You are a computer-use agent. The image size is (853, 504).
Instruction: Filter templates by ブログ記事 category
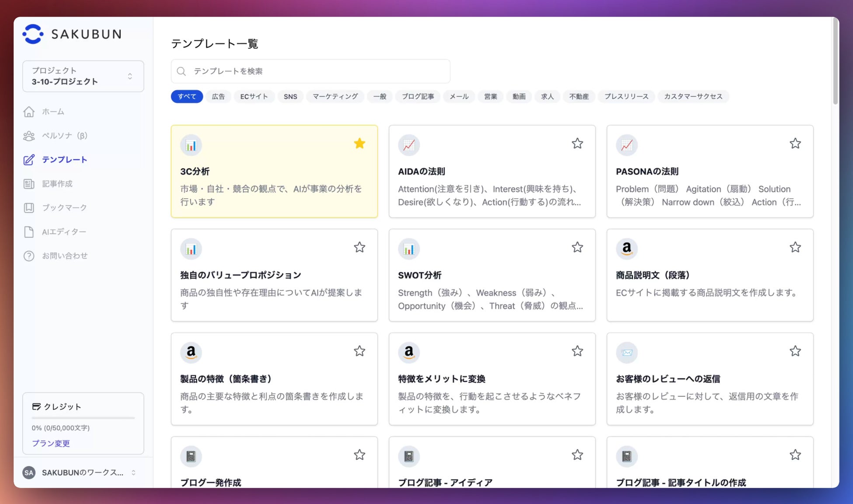[418, 96]
